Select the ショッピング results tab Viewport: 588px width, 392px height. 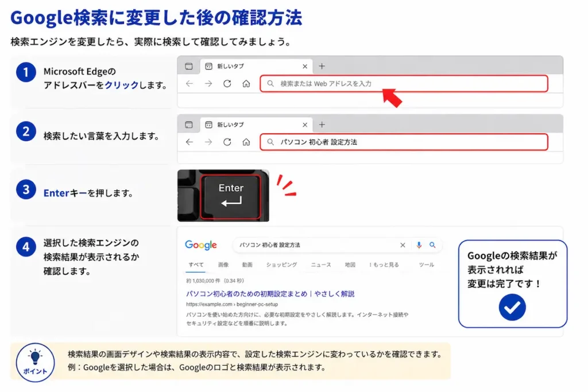pos(281,265)
